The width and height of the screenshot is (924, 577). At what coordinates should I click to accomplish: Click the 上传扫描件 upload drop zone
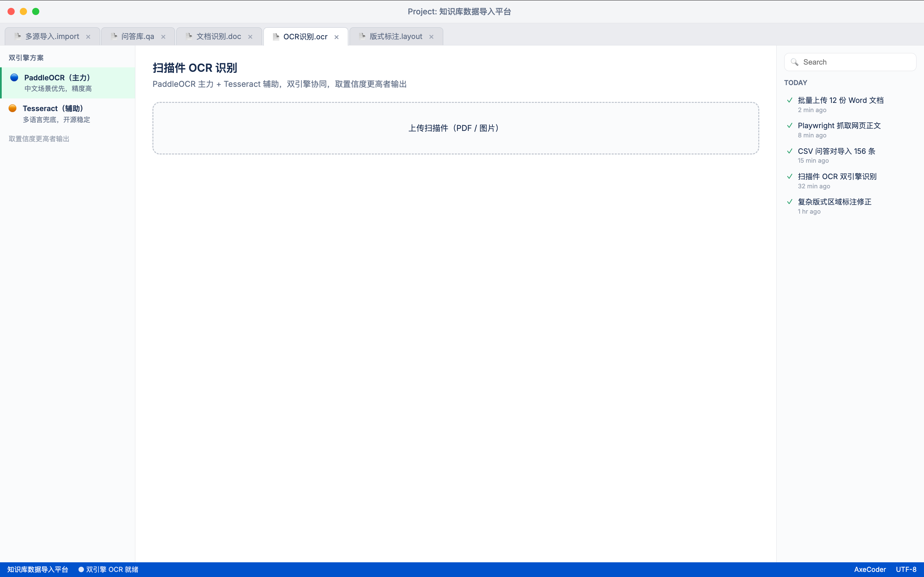(456, 128)
